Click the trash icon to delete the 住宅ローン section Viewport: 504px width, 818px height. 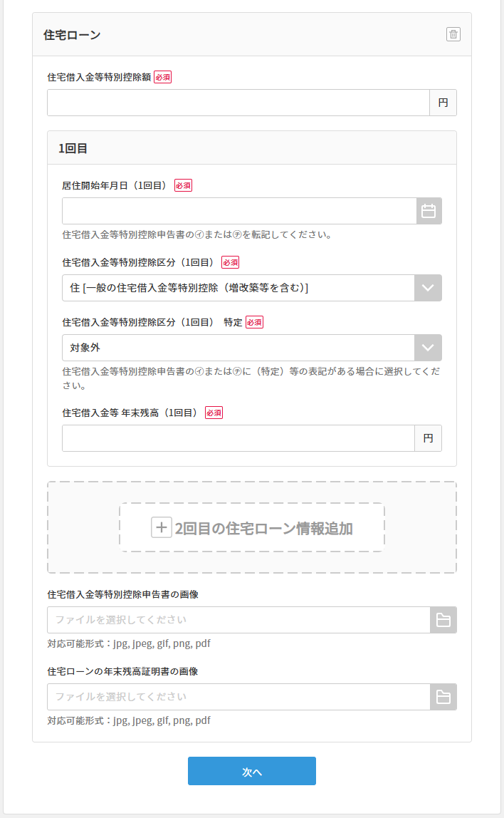(x=453, y=34)
